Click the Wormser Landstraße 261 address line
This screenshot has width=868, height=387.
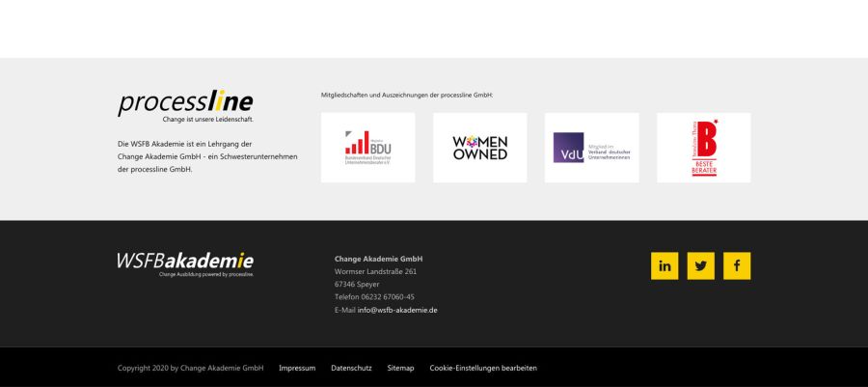[x=376, y=272]
